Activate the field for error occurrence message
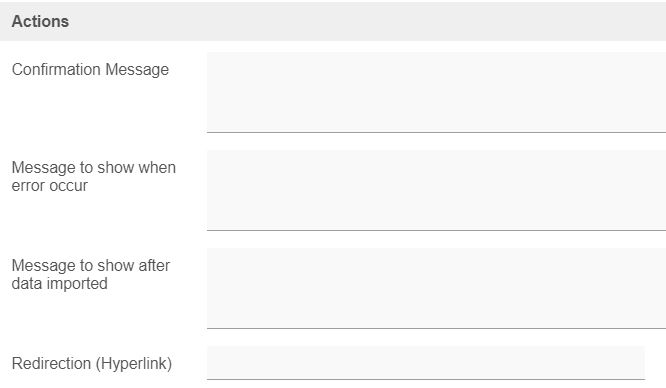The image size is (666, 388). click(436, 190)
